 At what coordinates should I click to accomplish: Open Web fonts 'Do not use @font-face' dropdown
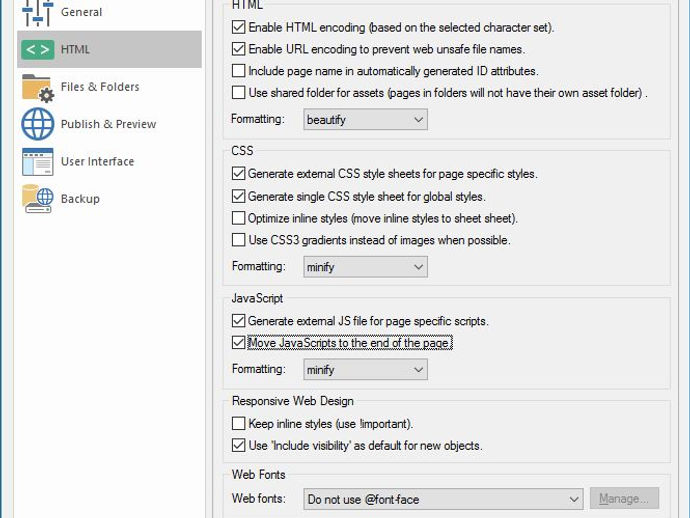[443, 499]
